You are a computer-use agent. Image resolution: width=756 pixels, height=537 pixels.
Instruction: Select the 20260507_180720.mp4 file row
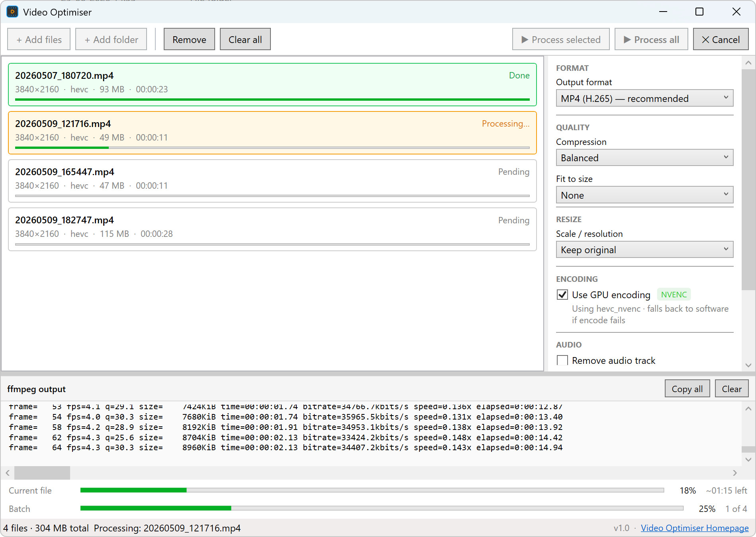272,84
